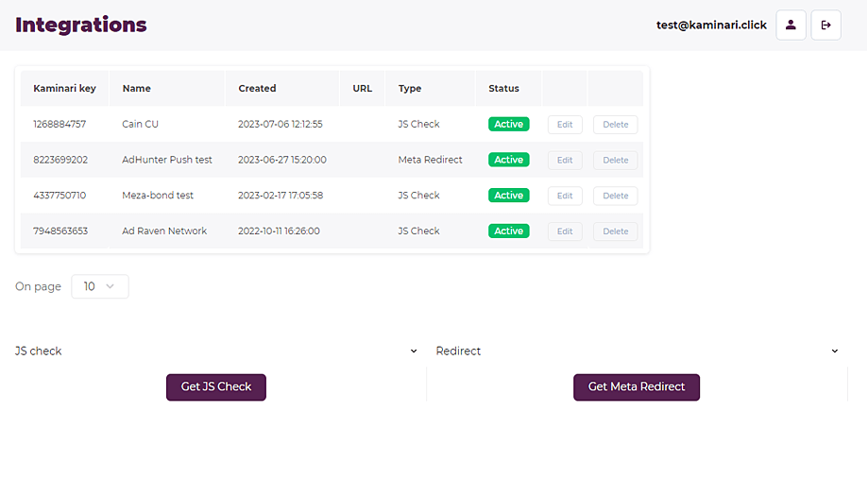
Task: Click the Active badge for Ad Raven Network
Action: (508, 231)
